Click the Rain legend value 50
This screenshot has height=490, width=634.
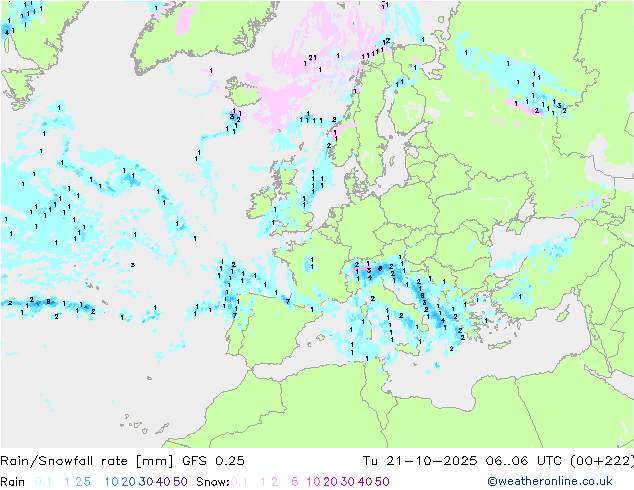[x=180, y=482]
